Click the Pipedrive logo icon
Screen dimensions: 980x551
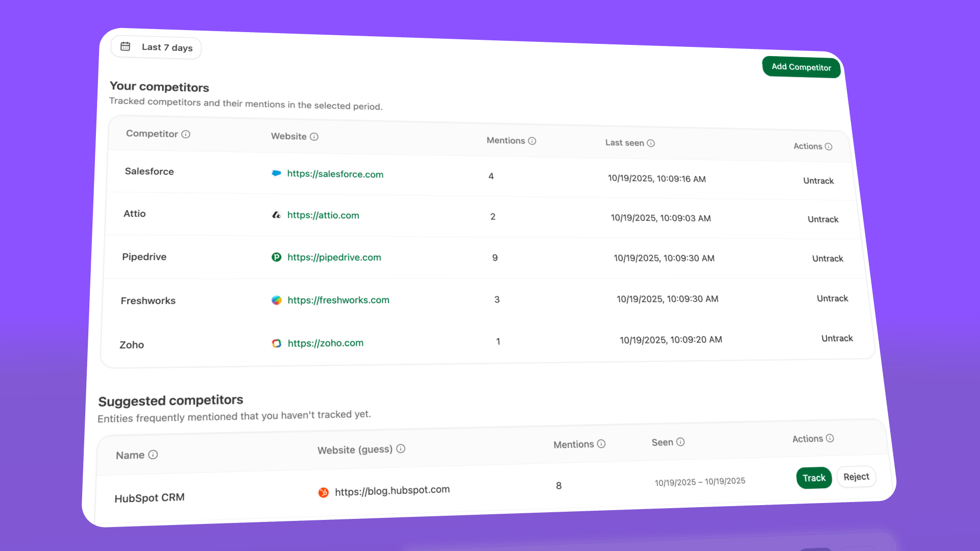click(276, 257)
